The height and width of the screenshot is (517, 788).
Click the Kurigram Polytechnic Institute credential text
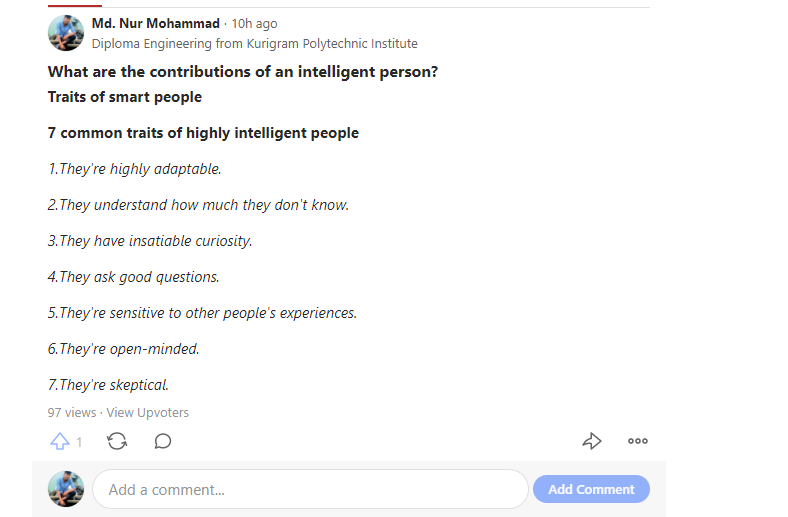[x=254, y=44]
